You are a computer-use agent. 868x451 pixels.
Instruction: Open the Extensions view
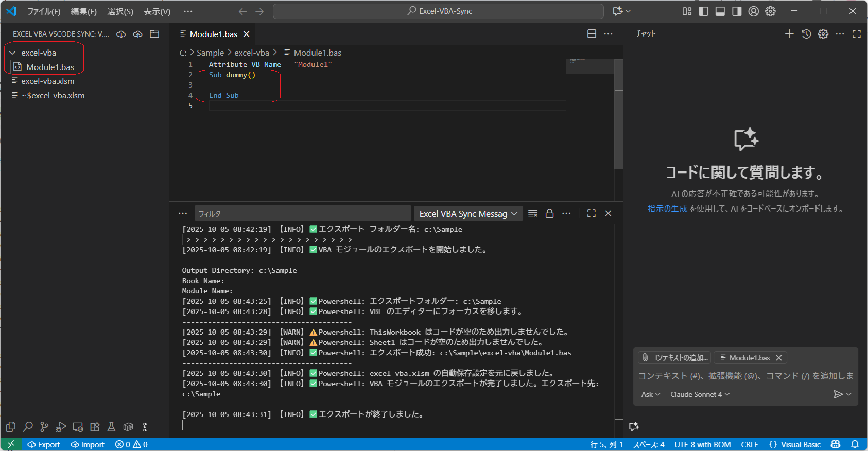tap(95, 427)
